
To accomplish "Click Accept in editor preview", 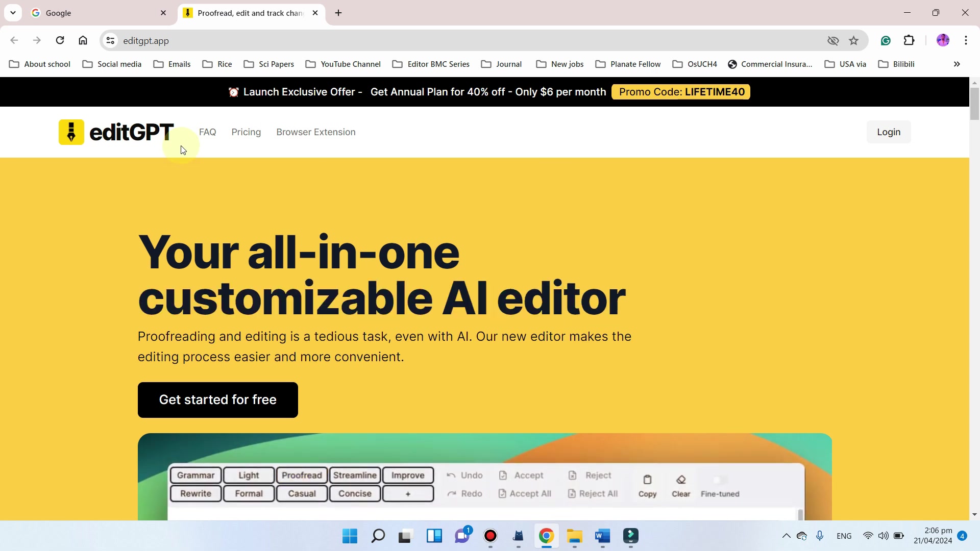I will click(521, 475).
